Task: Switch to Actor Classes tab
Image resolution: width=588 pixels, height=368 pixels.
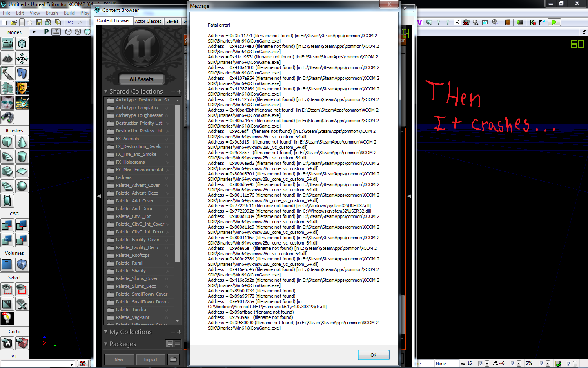Action: coord(148,21)
